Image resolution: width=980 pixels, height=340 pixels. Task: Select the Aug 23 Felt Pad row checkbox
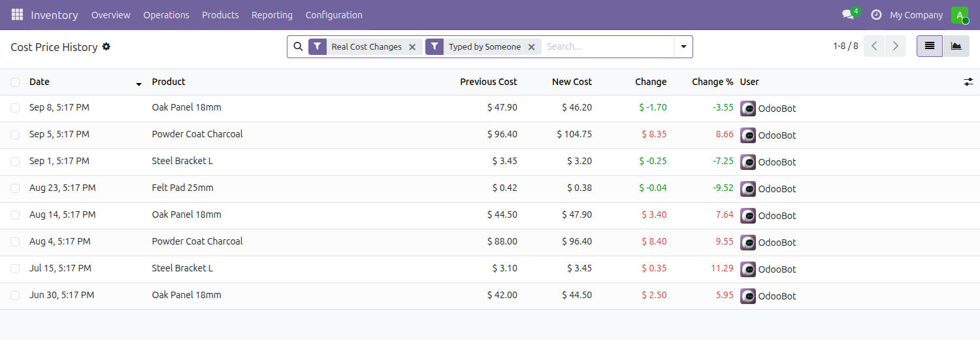[x=15, y=188]
